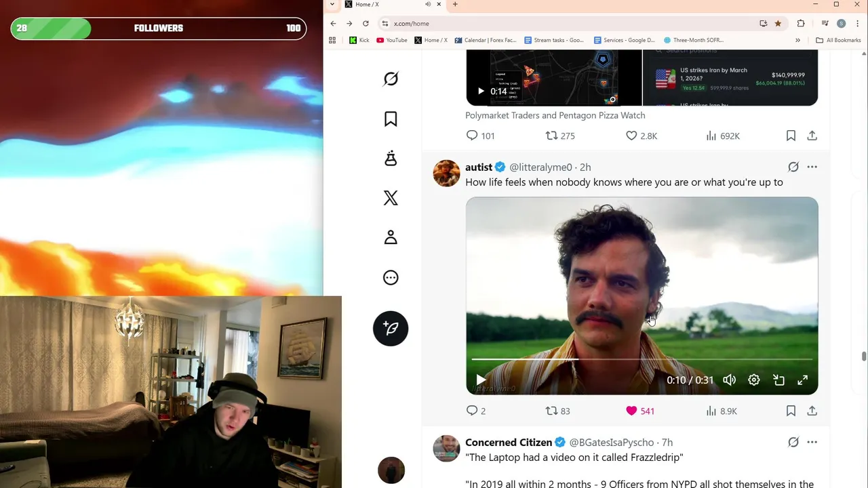The width and height of the screenshot is (868, 488).
Task: Open Calendar Forex Factory bookmark
Action: 486,40
